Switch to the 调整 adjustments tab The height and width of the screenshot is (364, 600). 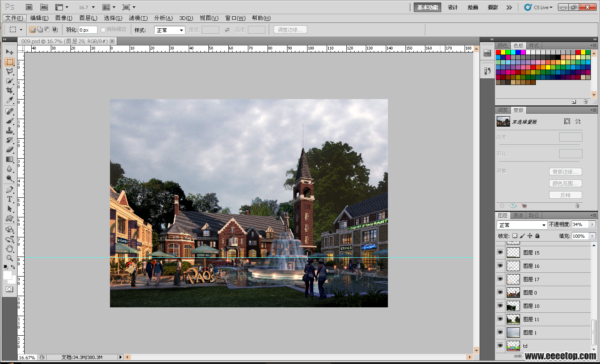(503, 110)
